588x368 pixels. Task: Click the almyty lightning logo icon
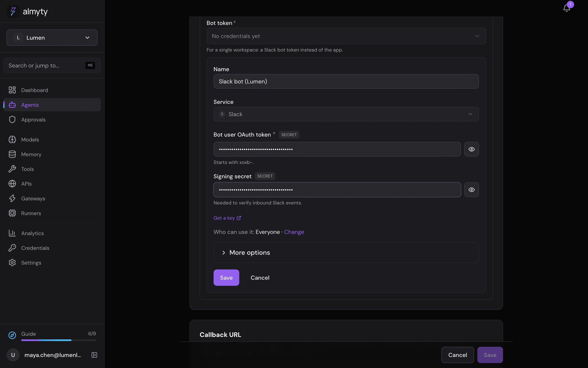(x=13, y=11)
